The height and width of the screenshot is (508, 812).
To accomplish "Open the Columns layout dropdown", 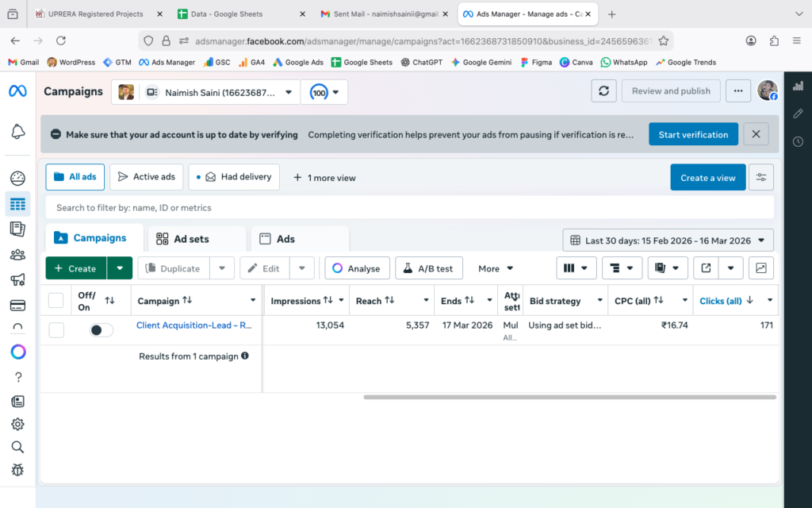I will point(576,268).
